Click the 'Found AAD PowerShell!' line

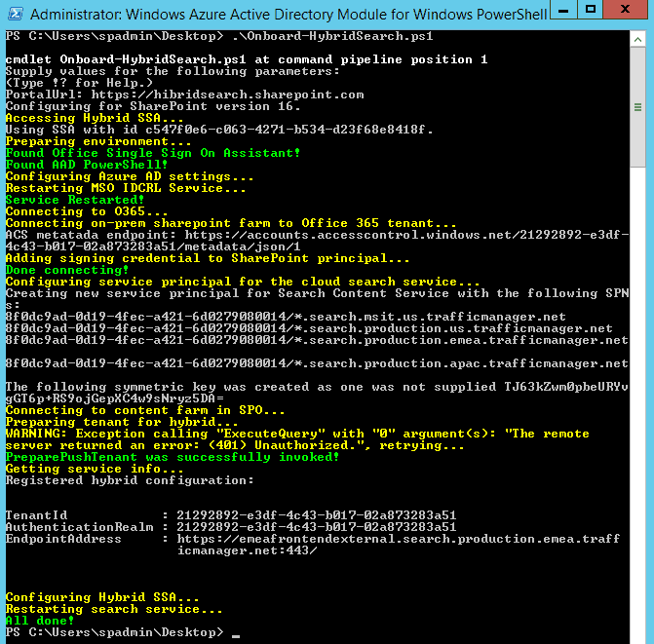[87, 165]
